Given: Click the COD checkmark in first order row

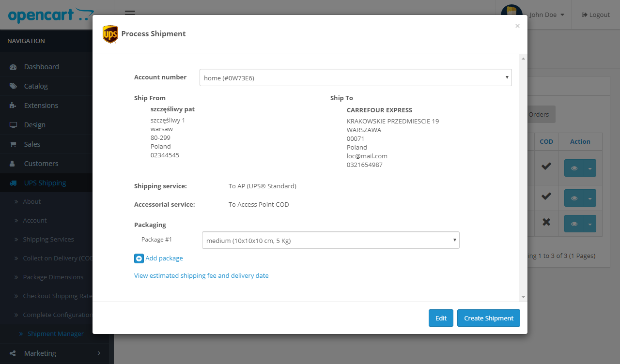Looking at the screenshot, I should pos(546,166).
